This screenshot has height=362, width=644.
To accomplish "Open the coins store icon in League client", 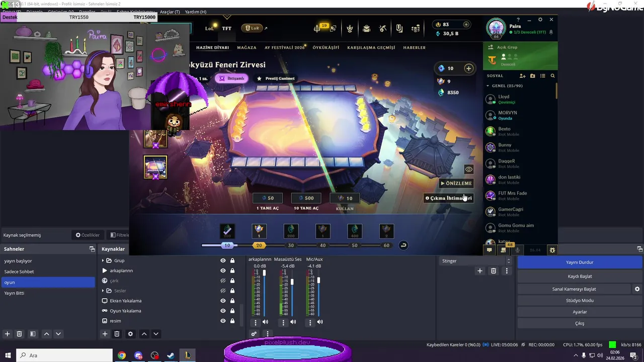I will pos(416,29).
